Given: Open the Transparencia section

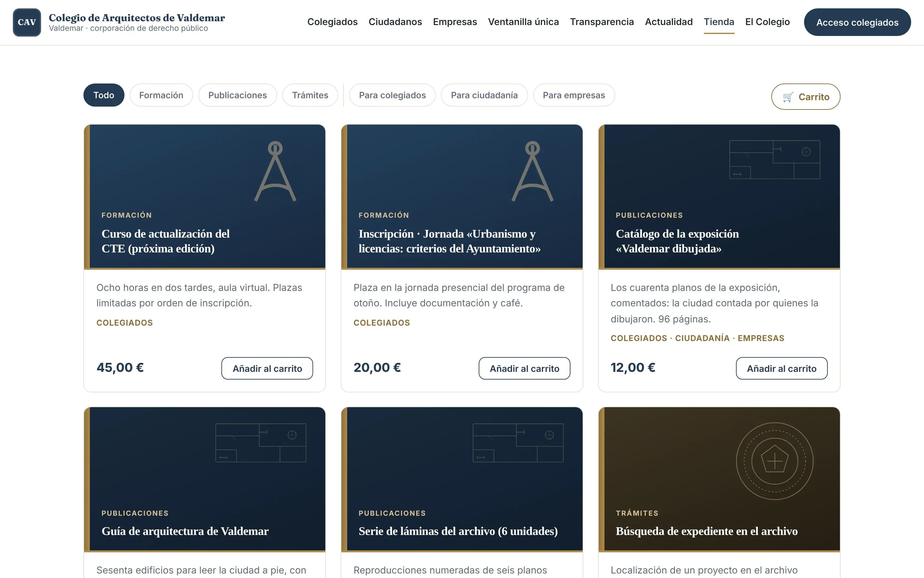Looking at the screenshot, I should coord(602,22).
